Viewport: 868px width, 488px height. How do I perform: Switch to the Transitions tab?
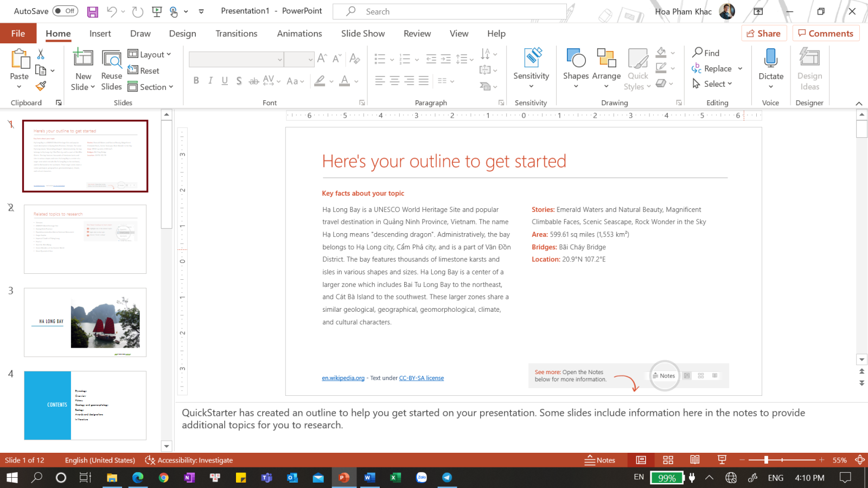[236, 33]
